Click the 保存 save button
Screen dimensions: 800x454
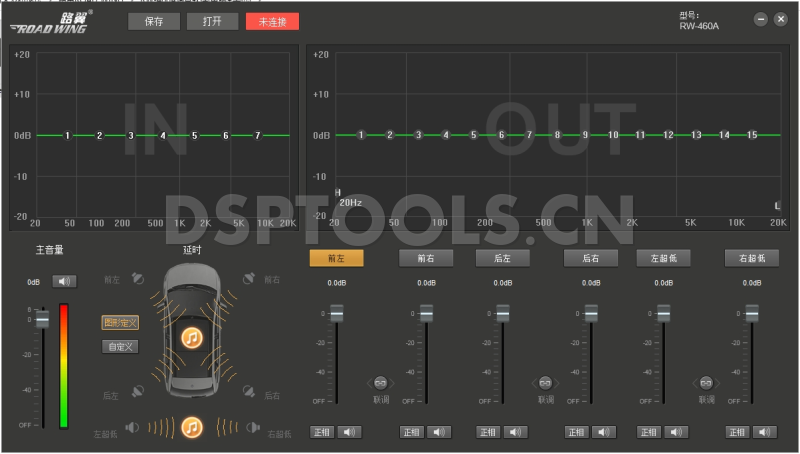click(154, 21)
